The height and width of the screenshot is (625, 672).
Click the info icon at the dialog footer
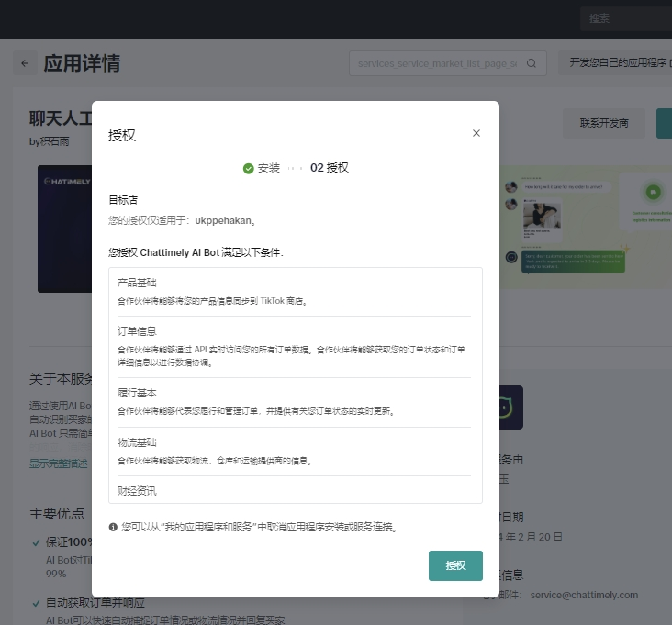[x=113, y=527]
